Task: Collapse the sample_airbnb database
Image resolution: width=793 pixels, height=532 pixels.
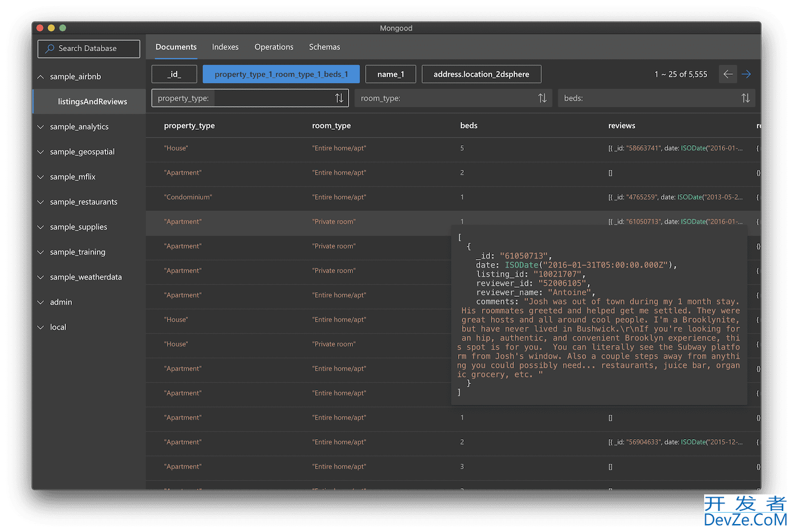Action: pos(40,76)
